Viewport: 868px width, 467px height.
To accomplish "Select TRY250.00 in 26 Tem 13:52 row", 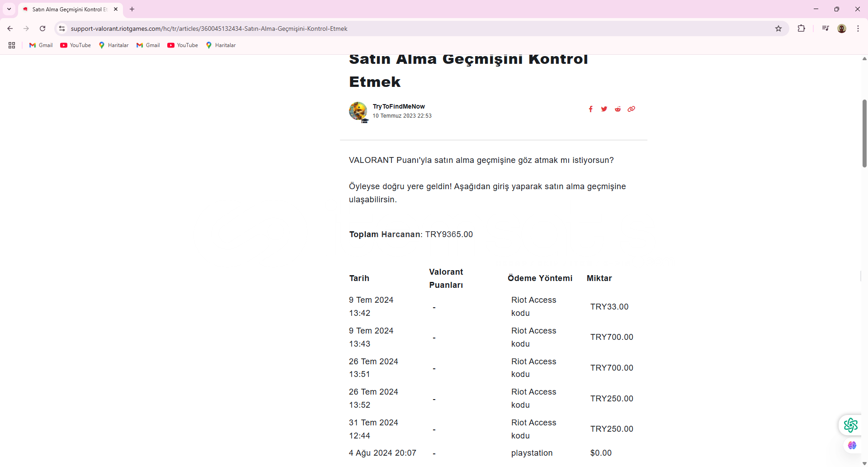I will tap(612, 399).
